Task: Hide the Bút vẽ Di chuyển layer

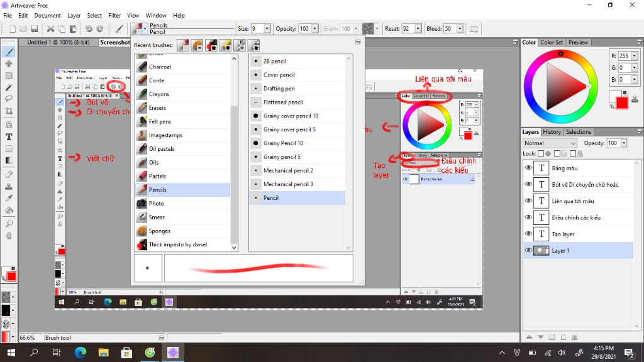Action: [528, 184]
